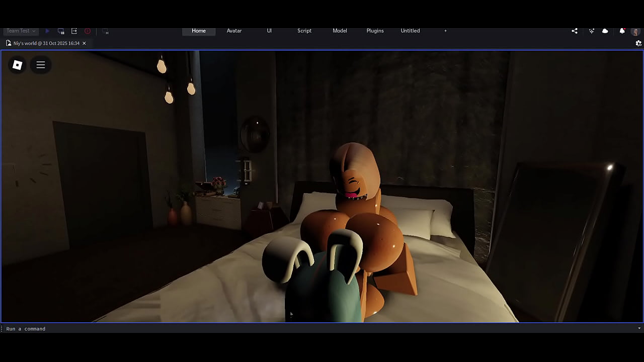Add a new custom tab with plus

445,31
